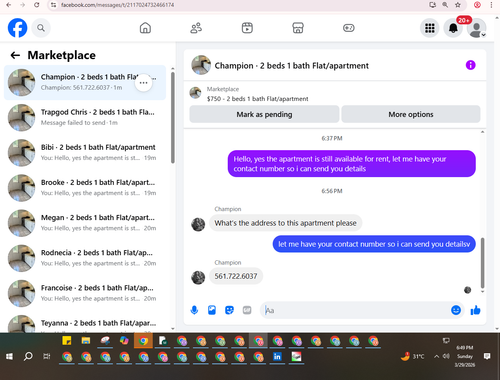The image size is (500, 380).
Task: Click the blue 'let me have your contact number' message
Action: tap(374, 244)
